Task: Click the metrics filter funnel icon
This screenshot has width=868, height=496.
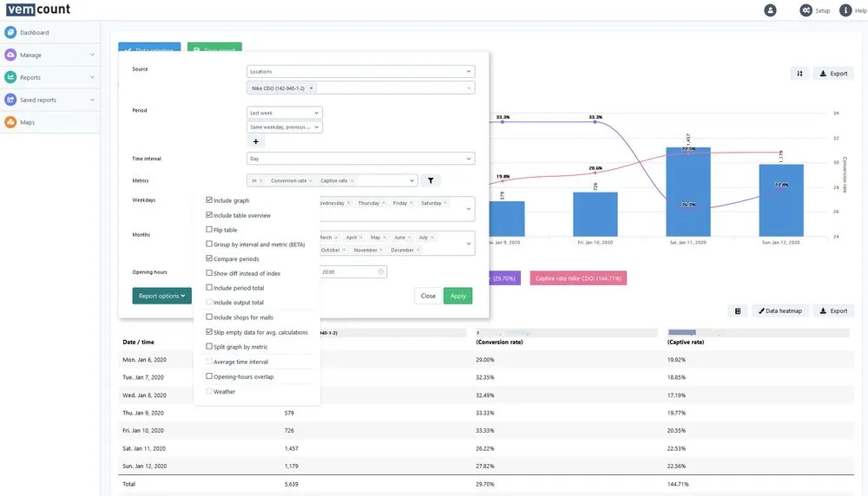Action: 431,180
